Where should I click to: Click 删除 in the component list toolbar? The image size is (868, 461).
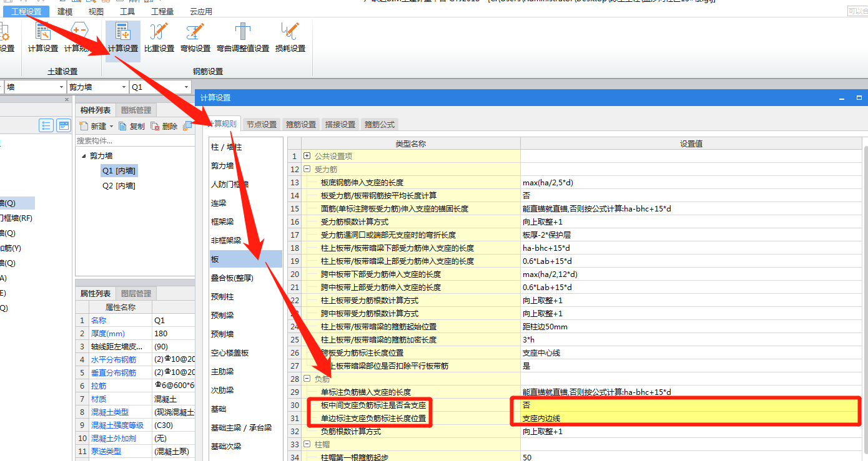(164, 126)
